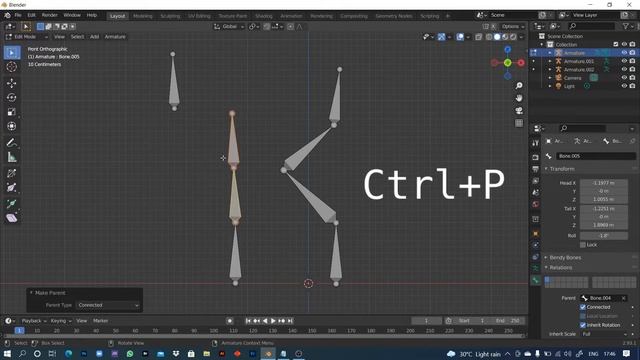
Task: Select the Roll tool
Action: pyautogui.click(x=12, y=173)
